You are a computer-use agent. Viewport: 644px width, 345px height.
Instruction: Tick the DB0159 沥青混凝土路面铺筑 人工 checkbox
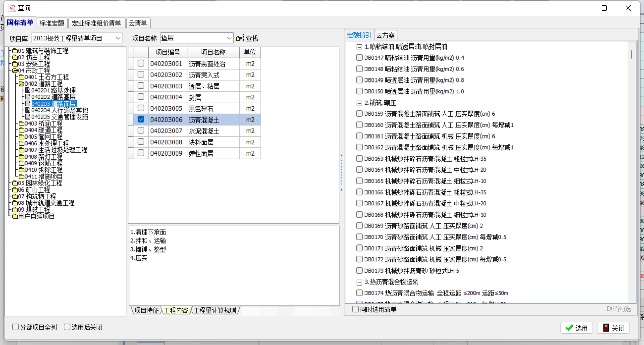[x=359, y=113]
